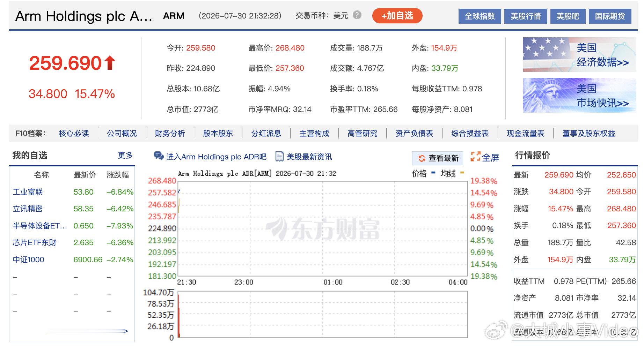Open 芯片ETF东财 in watchlist
This screenshot has width=644, height=346.
coord(35,242)
